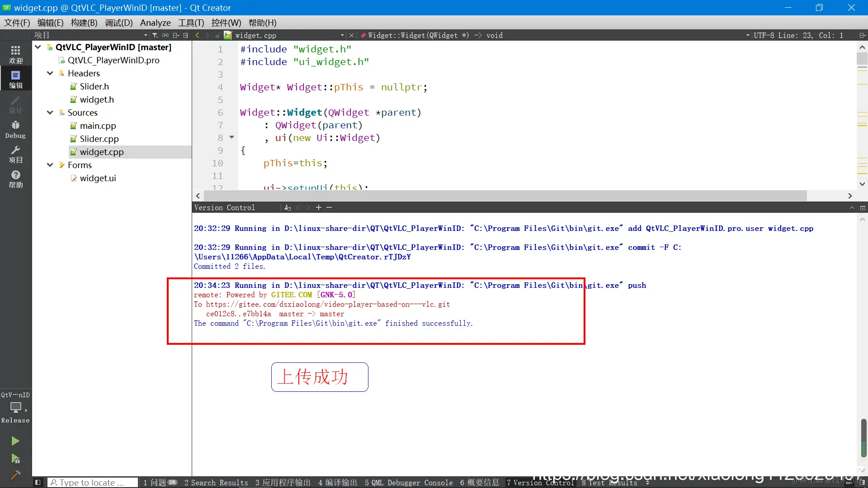Collapse the Sources folder

50,113
